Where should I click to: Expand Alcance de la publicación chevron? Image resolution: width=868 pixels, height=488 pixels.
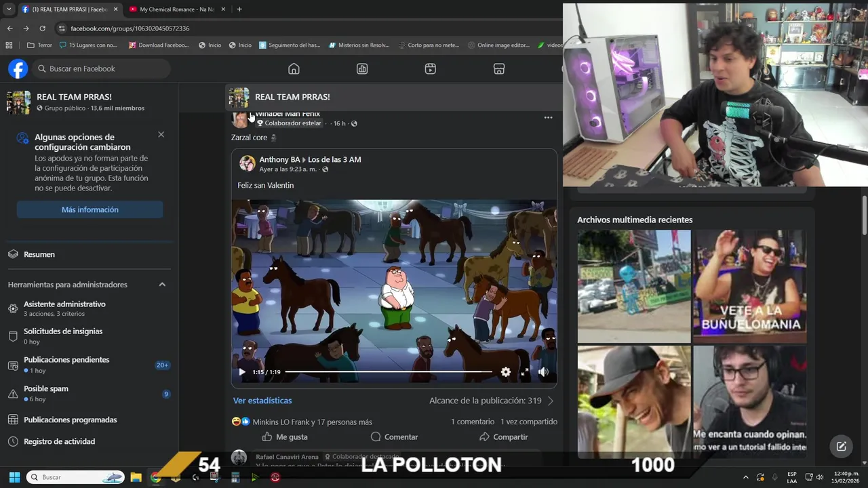(550, 401)
